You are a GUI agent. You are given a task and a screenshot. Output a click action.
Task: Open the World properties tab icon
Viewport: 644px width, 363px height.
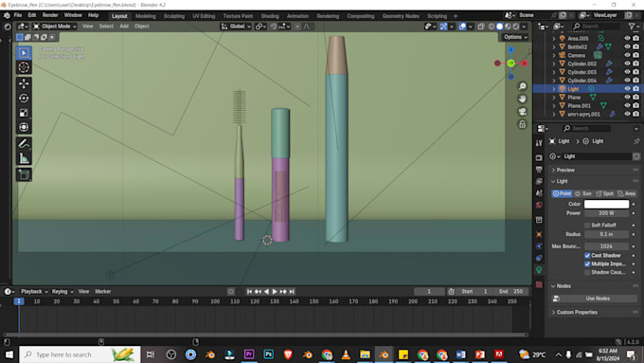539,205
